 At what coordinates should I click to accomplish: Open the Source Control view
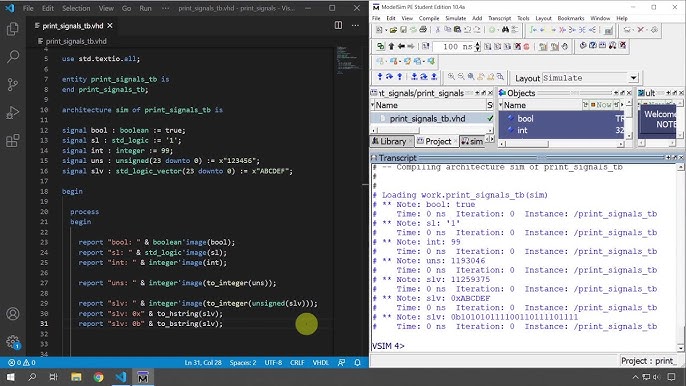click(x=13, y=84)
